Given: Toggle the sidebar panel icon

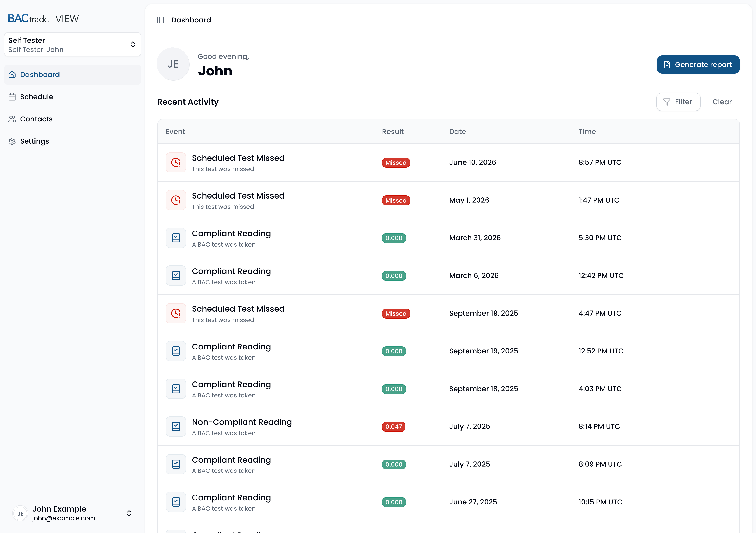Looking at the screenshot, I should point(160,20).
